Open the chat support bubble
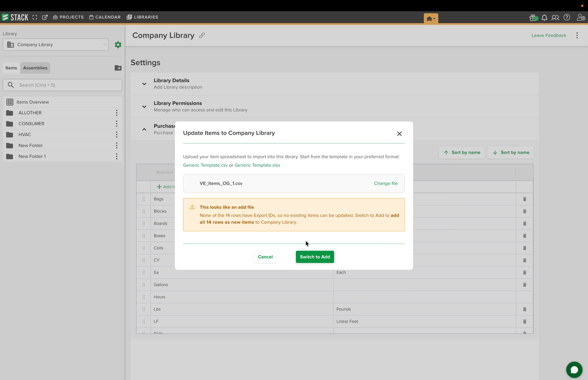Image resolution: width=588 pixels, height=380 pixels. click(574, 370)
